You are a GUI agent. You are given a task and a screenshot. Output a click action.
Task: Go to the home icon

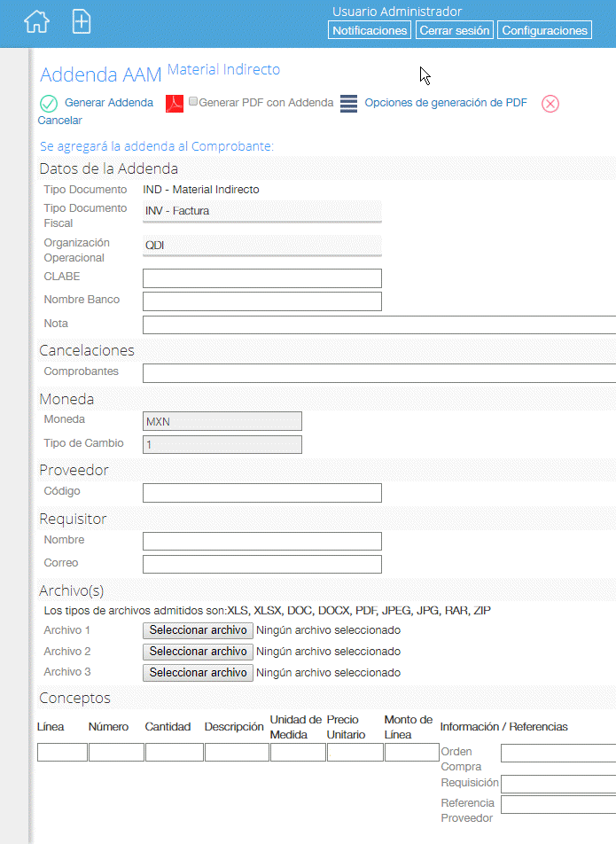(36, 22)
